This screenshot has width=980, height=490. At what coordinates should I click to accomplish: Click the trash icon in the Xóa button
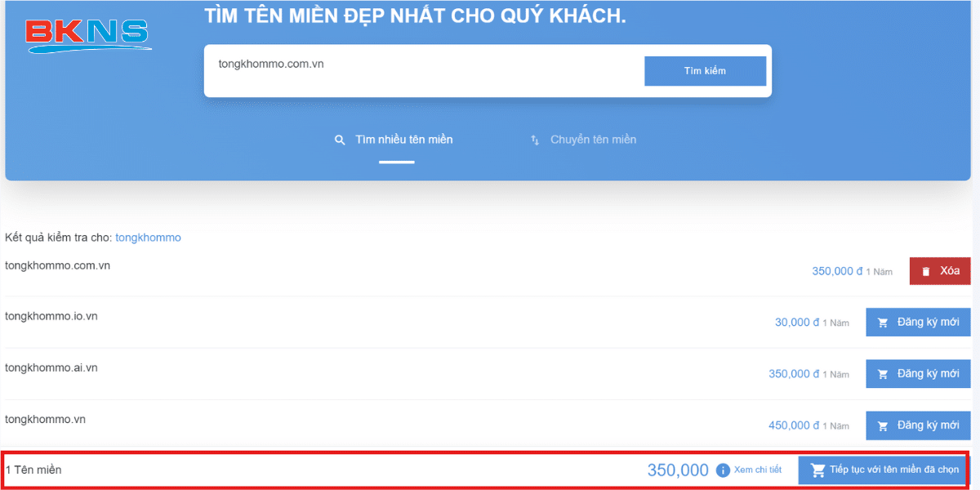[926, 271]
